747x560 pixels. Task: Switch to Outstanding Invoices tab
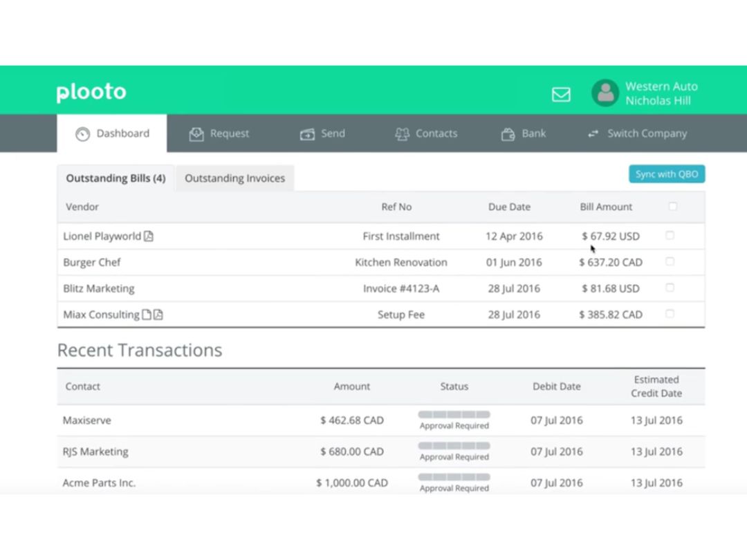(235, 178)
